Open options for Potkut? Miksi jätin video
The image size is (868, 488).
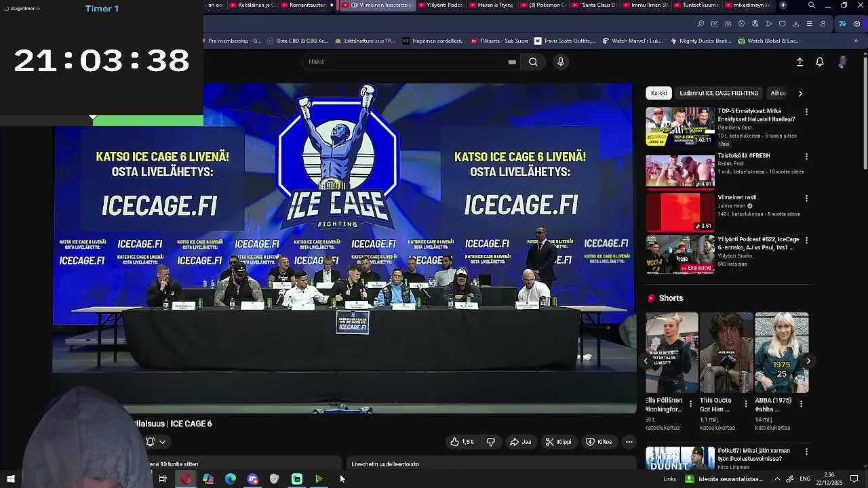pyautogui.click(x=806, y=451)
